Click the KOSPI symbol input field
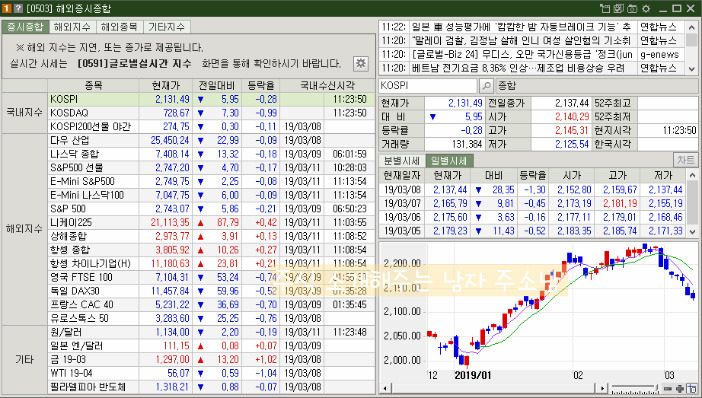Image resolution: width=702 pixels, height=398 pixels. [428, 86]
